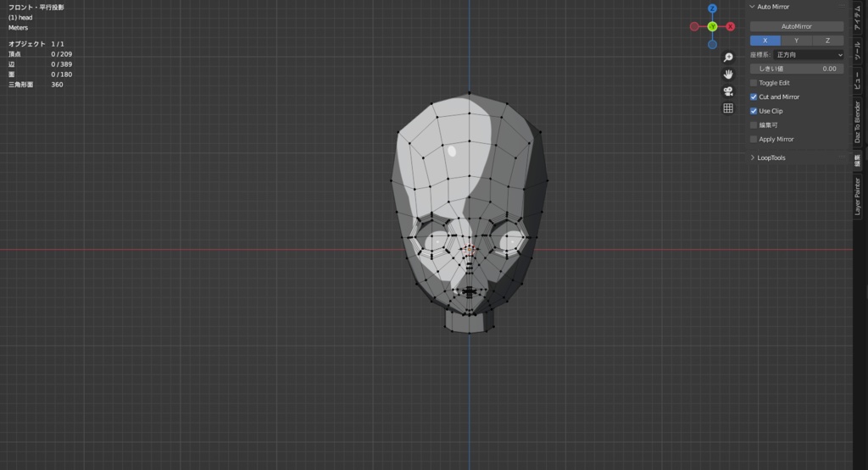Click the フロント・平行投影 view label

pyautogui.click(x=36, y=7)
